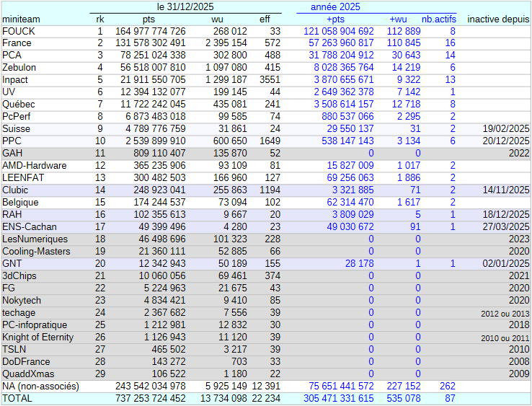Select the Zebulon row name
532x406 pixels.
point(19,68)
